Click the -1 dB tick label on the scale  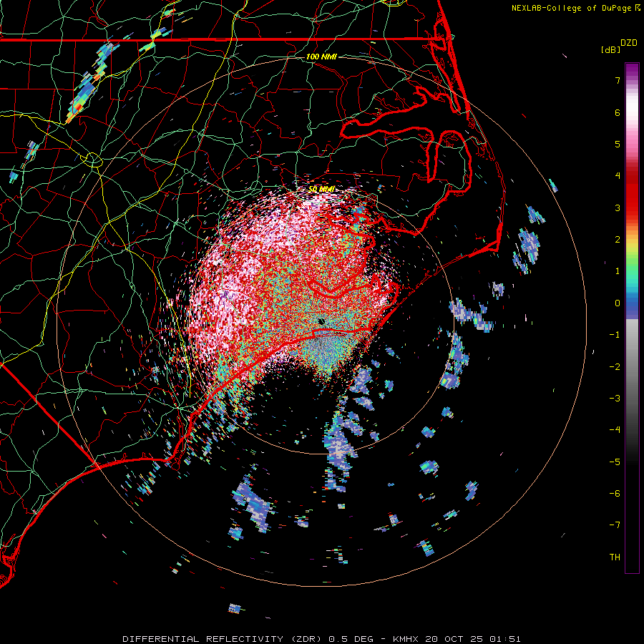click(615, 335)
